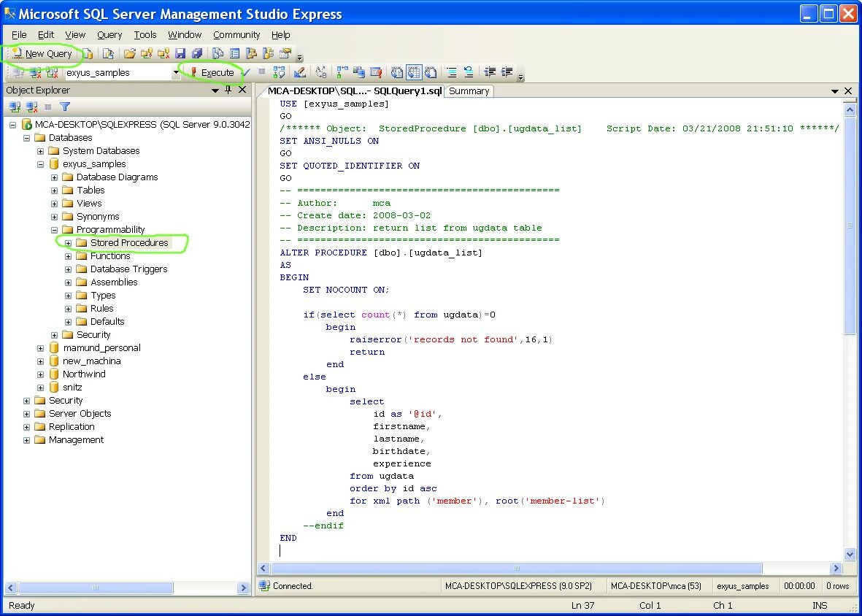The image size is (862, 616).
Task: Click the Change Connection icon
Action: tap(53, 72)
